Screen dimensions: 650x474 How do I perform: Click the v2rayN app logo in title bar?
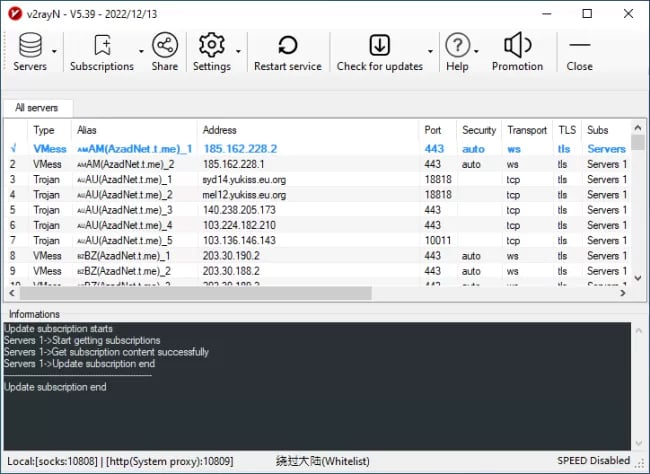point(15,14)
